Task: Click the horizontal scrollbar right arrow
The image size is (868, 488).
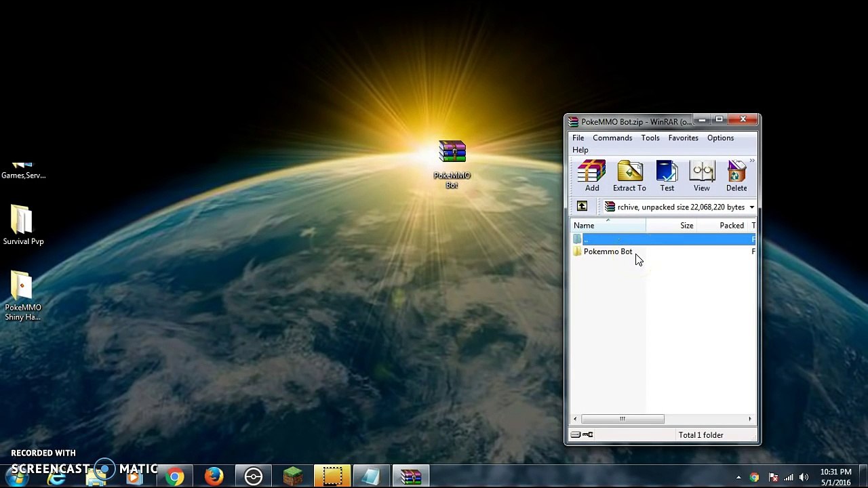Action: click(x=749, y=419)
